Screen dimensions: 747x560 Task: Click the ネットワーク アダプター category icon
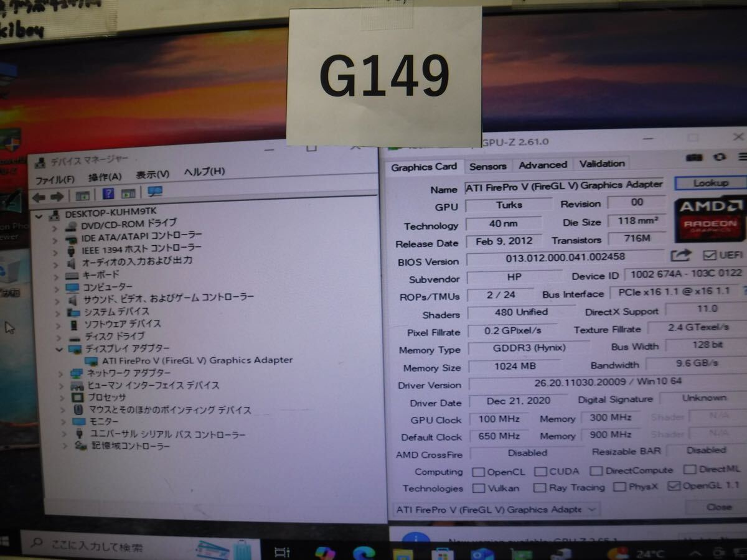tap(77, 373)
